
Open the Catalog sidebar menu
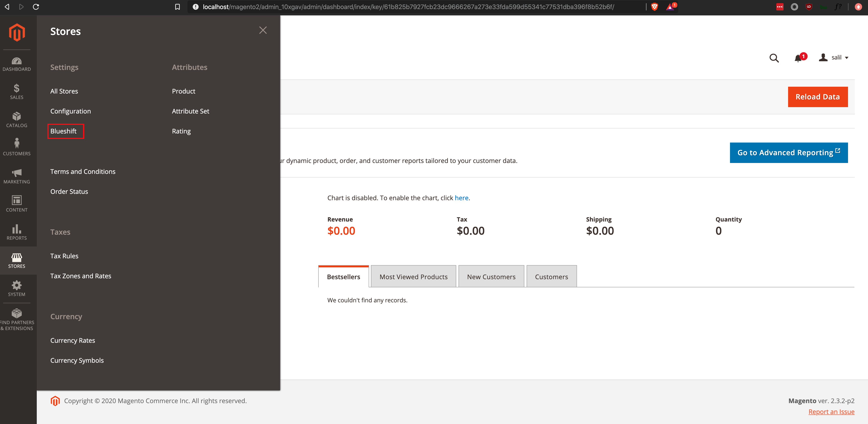coord(17,120)
